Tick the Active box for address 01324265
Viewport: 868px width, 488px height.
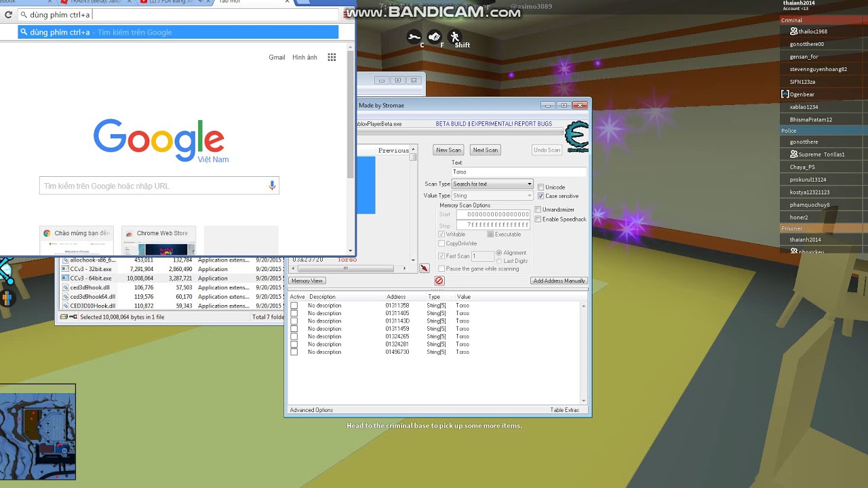pos(294,337)
